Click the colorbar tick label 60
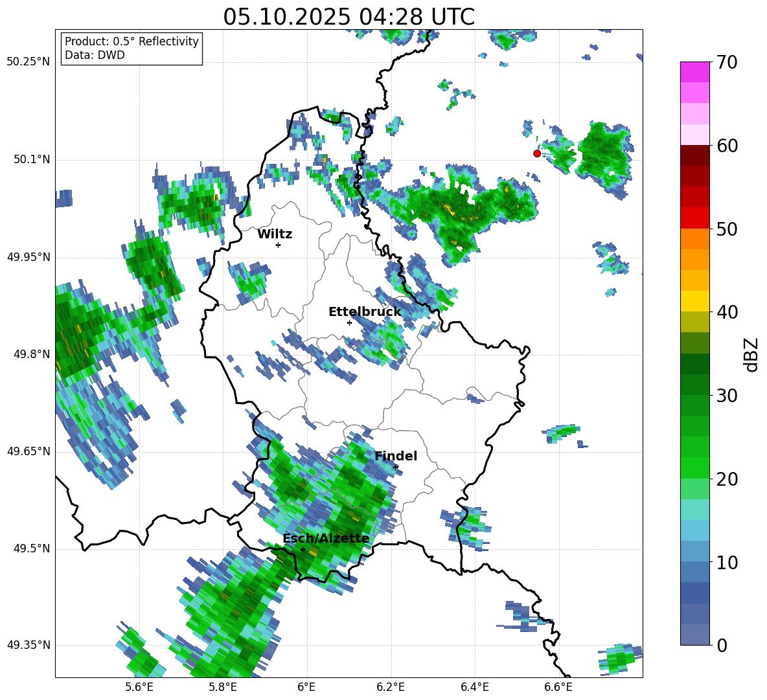This screenshot has width=767, height=700. coord(727,146)
